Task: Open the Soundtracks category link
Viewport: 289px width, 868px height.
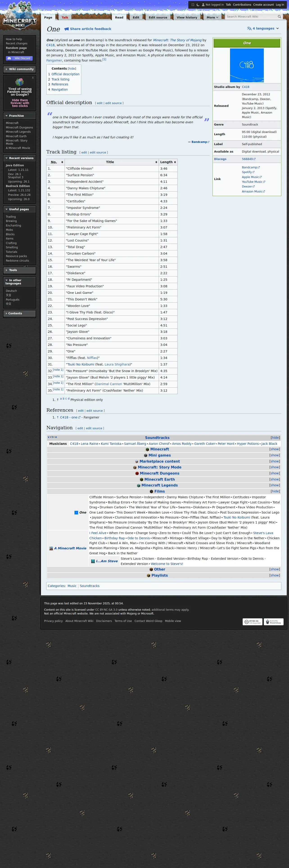Action: pos(90,586)
